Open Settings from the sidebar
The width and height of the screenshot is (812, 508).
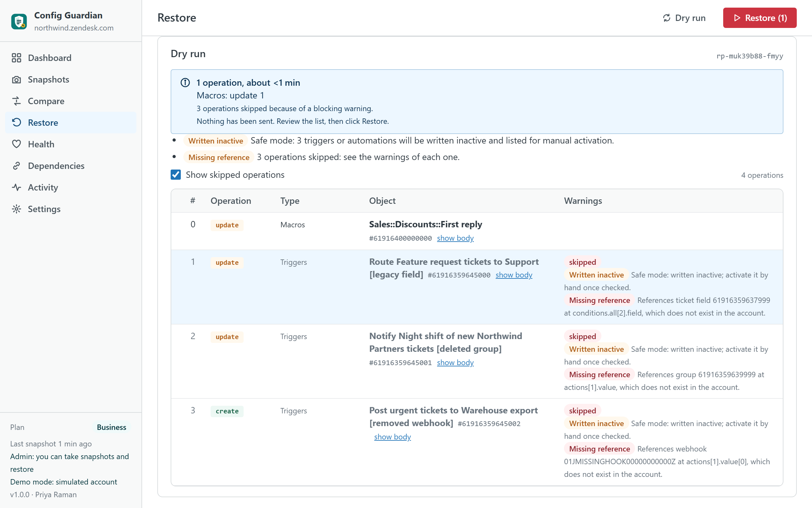click(x=71, y=209)
